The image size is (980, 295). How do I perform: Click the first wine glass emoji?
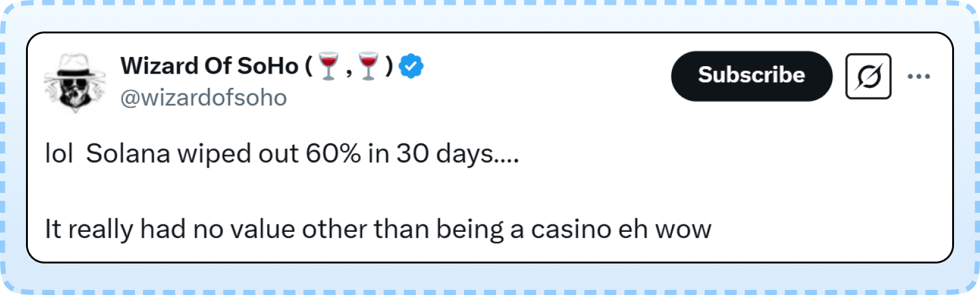(329, 66)
